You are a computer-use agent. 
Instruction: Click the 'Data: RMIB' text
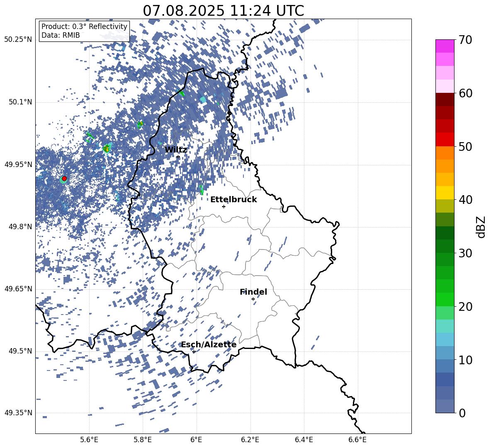pyautogui.click(x=61, y=35)
